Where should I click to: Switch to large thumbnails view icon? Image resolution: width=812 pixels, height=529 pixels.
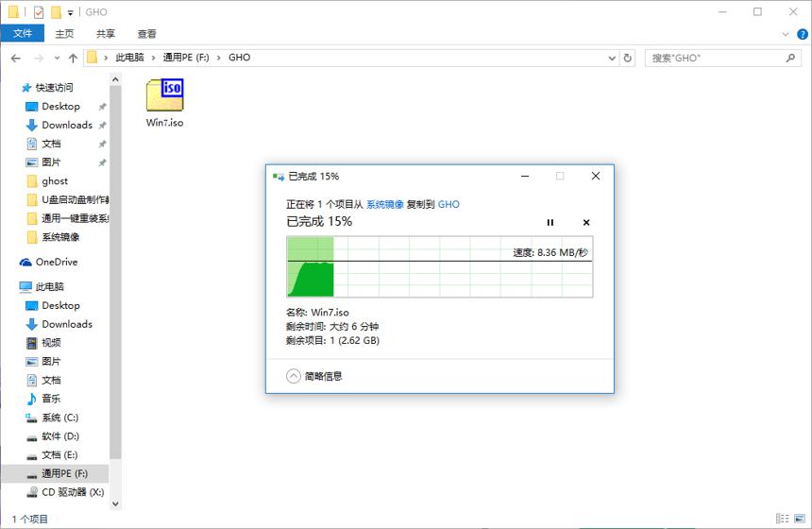tap(800, 518)
